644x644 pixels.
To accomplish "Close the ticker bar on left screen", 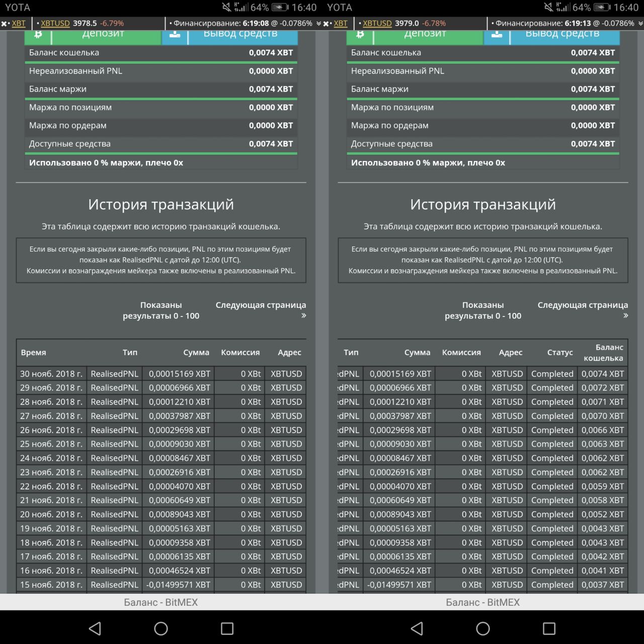I will coord(4,24).
